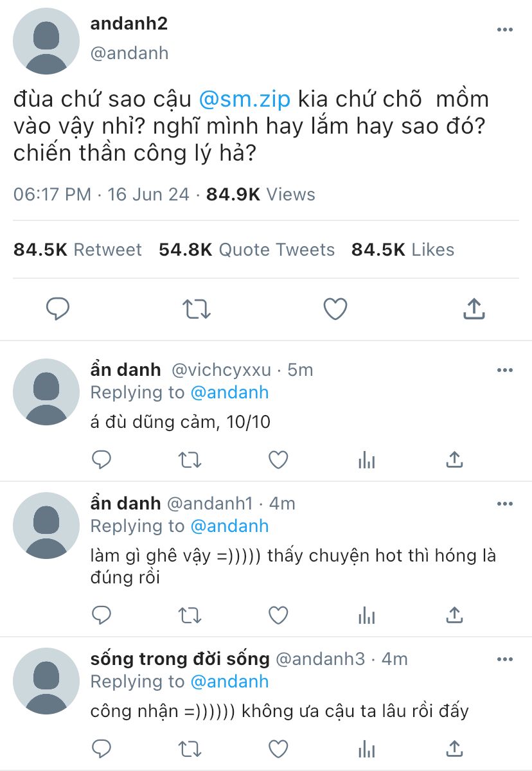
Task: Open more options on @andanh1 reply
Action: (x=505, y=504)
